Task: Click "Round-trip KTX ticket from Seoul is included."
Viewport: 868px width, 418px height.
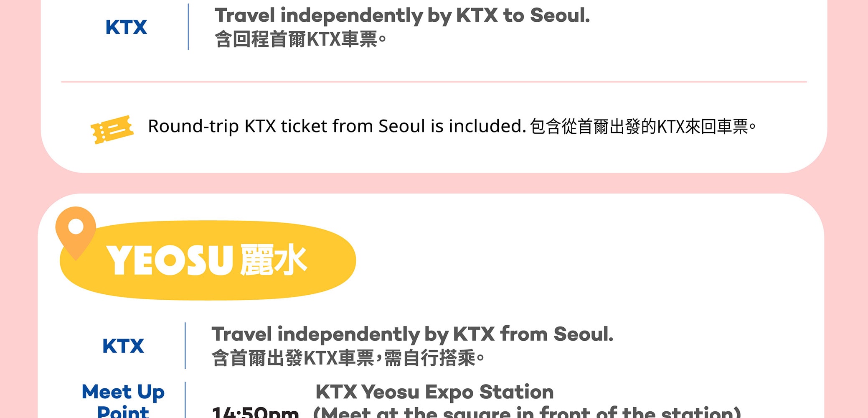Action: (337, 126)
